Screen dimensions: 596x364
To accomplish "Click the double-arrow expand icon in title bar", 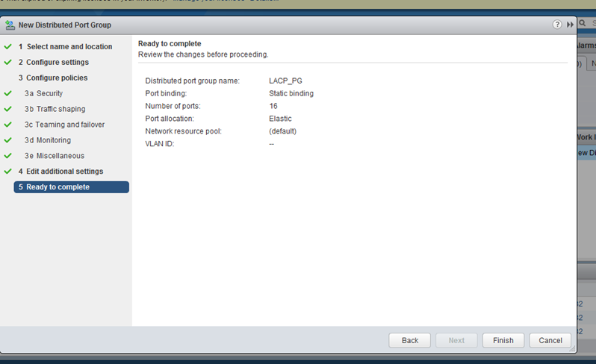I will (570, 25).
